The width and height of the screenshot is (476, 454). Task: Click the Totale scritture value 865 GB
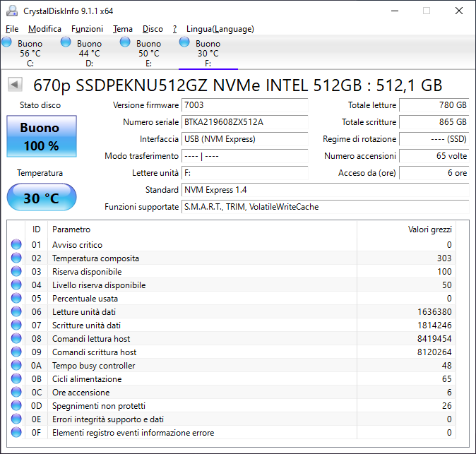434,122
